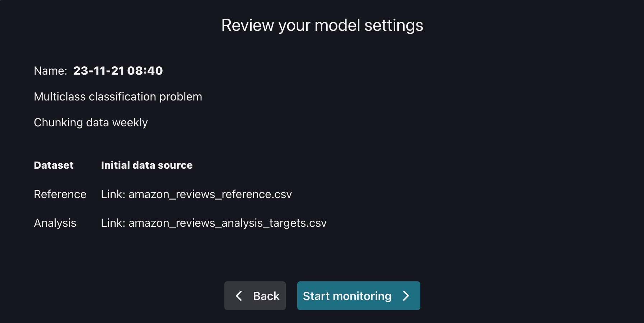The height and width of the screenshot is (323, 644).
Task: Click the right chevron on Start monitoring
Action: point(406,296)
